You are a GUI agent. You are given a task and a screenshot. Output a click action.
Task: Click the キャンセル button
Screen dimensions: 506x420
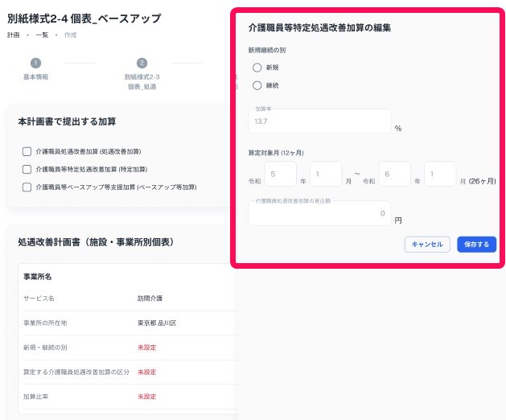pyautogui.click(x=427, y=245)
